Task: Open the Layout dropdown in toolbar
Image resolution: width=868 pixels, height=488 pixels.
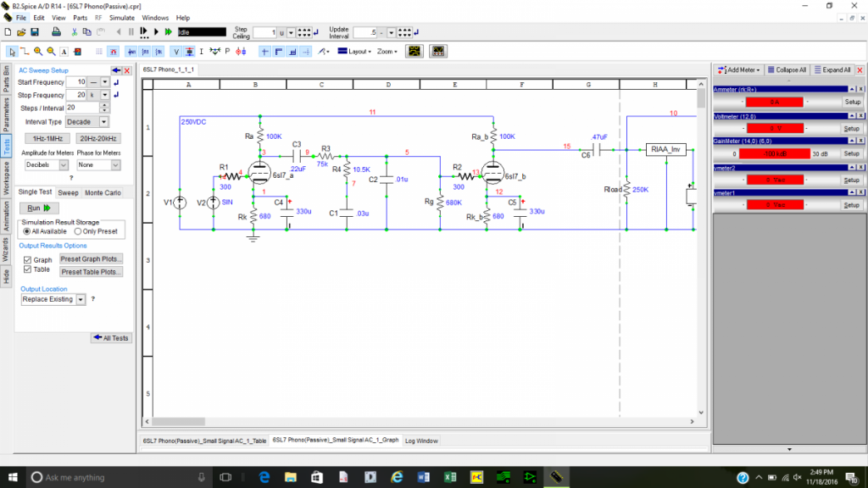Action: 354,52
